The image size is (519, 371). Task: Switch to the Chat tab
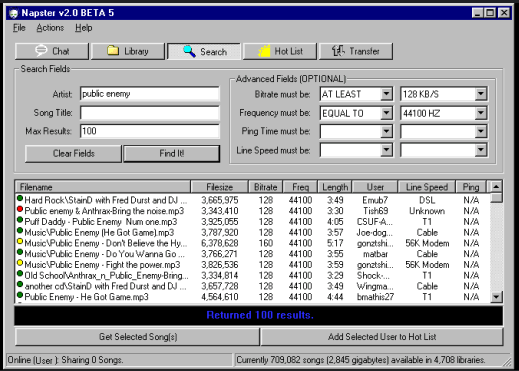pyautogui.click(x=52, y=51)
